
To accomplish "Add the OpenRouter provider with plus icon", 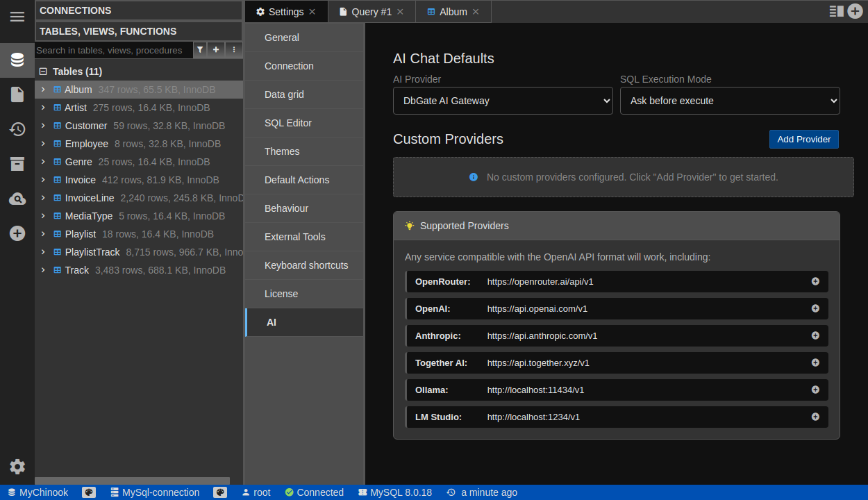I will point(815,281).
